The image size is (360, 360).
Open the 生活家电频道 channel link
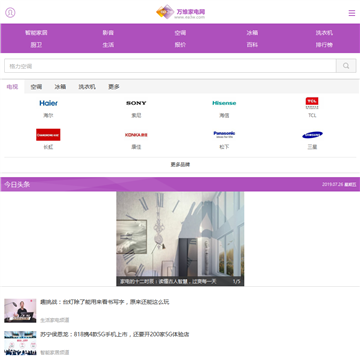(55, 320)
